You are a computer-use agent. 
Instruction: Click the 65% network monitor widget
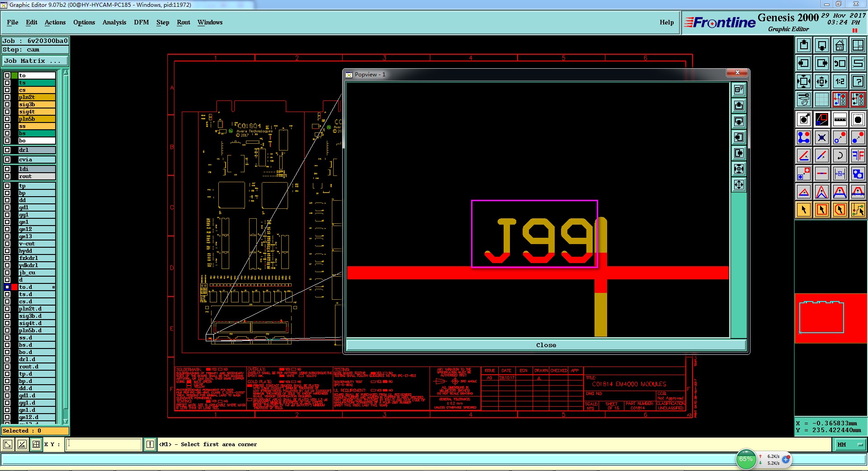pyautogui.click(x=746, y=459)
